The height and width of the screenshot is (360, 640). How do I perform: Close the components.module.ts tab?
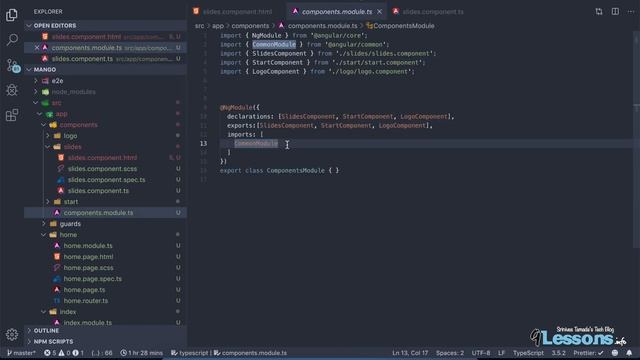tap(380, 12)
